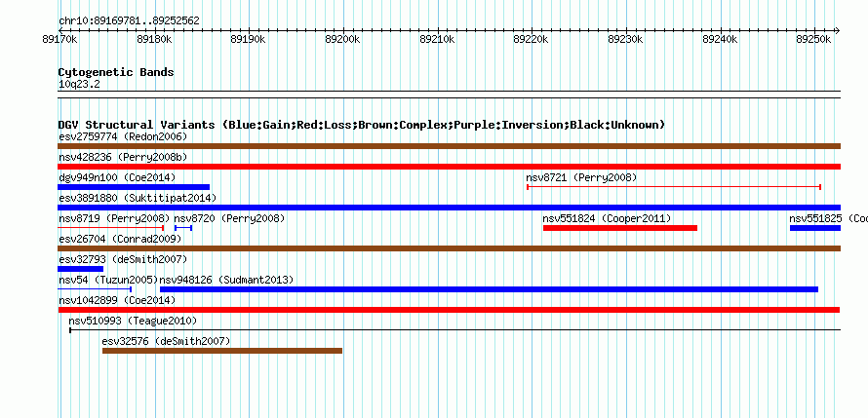The width and height of the screenshot is (868, 418).
Task: Open the esv26704 (Conrad2009) label
Action: point(120,239)
